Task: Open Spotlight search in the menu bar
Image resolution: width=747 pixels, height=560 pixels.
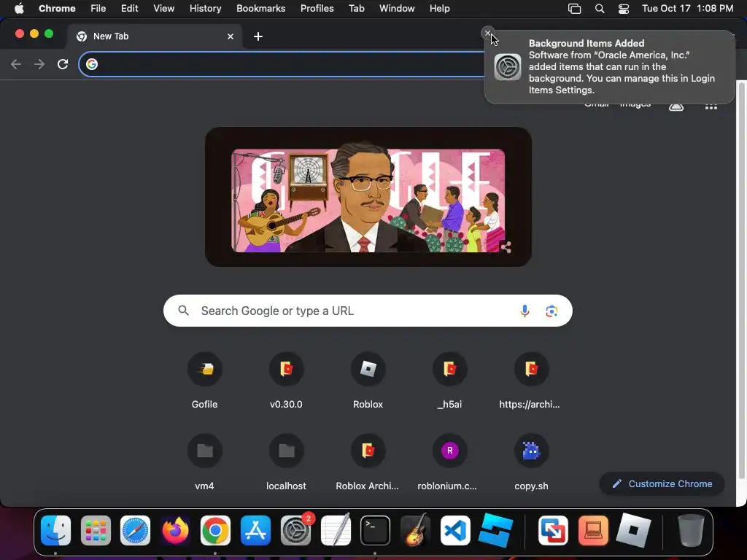Action: pyautogui.click(x=600, y=9)
